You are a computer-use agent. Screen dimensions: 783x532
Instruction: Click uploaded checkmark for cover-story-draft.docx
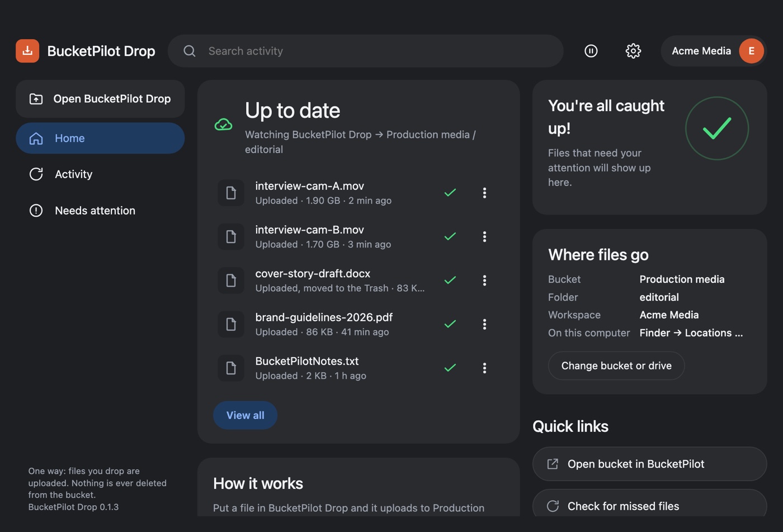click(450, 281)
